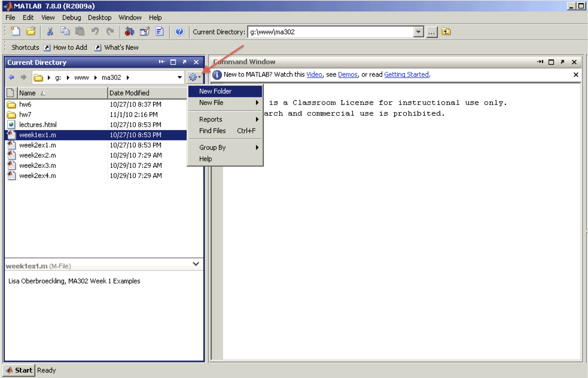Viewport: 588px width, 378px height.
Task: Select Help in the context menu
Action: [225, 159]
